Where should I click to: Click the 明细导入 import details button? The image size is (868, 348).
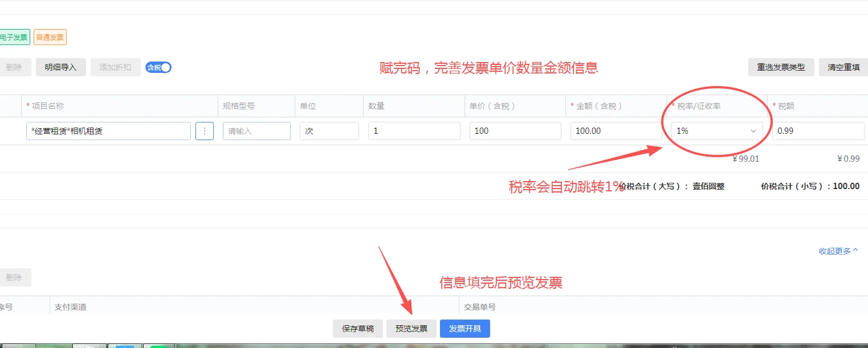(x=60, y=67)
